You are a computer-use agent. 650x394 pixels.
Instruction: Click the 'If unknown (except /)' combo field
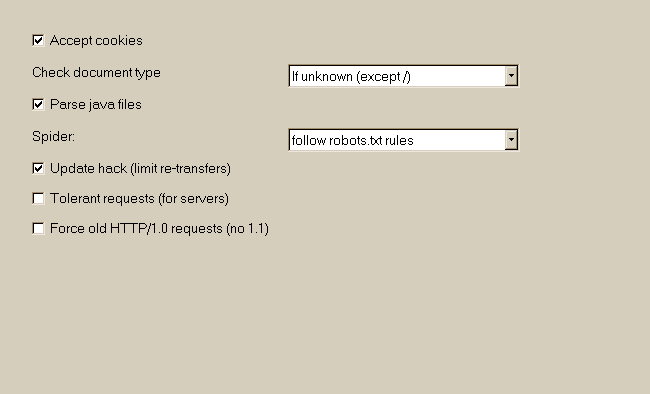click(403, 76)
